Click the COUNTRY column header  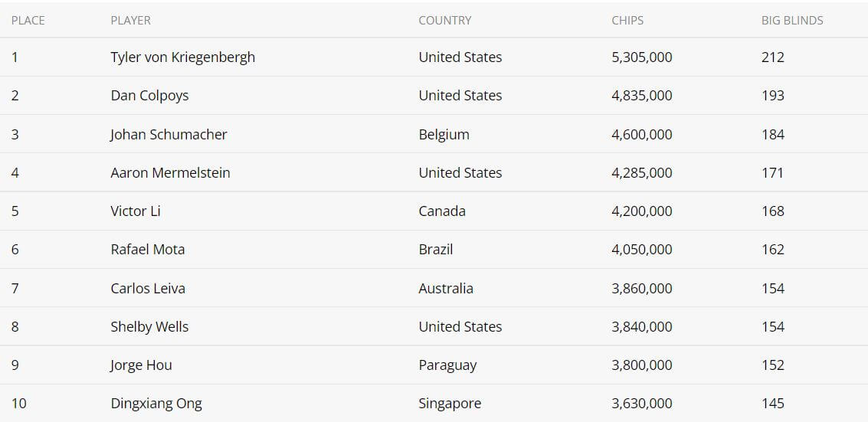coord(445,21)
